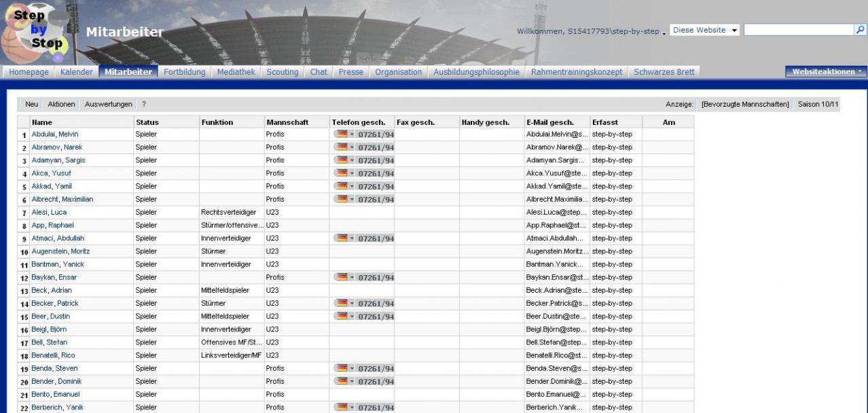This screenshot has height=413, width=868.
Task: Open the Benatelli, Rico link
Action: click(x=53, y=355)
